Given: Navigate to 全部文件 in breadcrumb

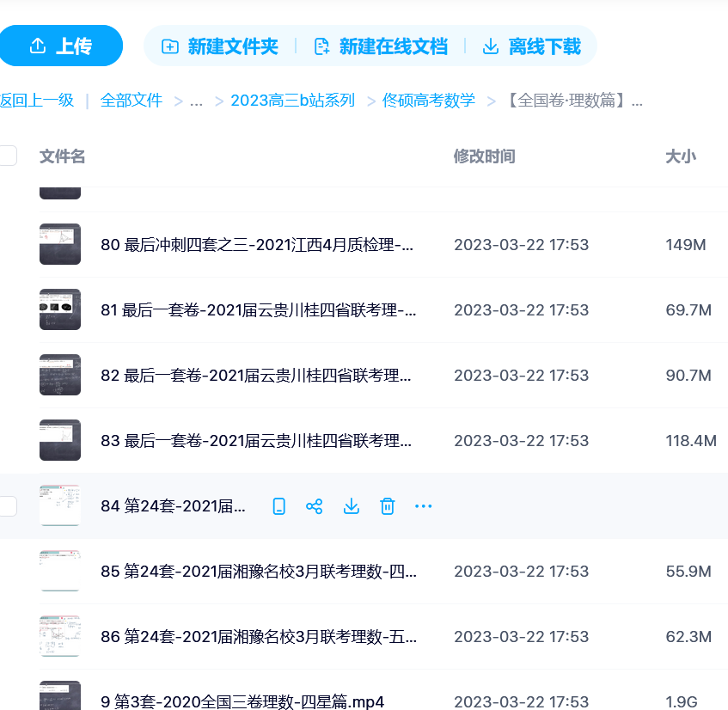Looking at the screenshot, I should tap(132, 101).
